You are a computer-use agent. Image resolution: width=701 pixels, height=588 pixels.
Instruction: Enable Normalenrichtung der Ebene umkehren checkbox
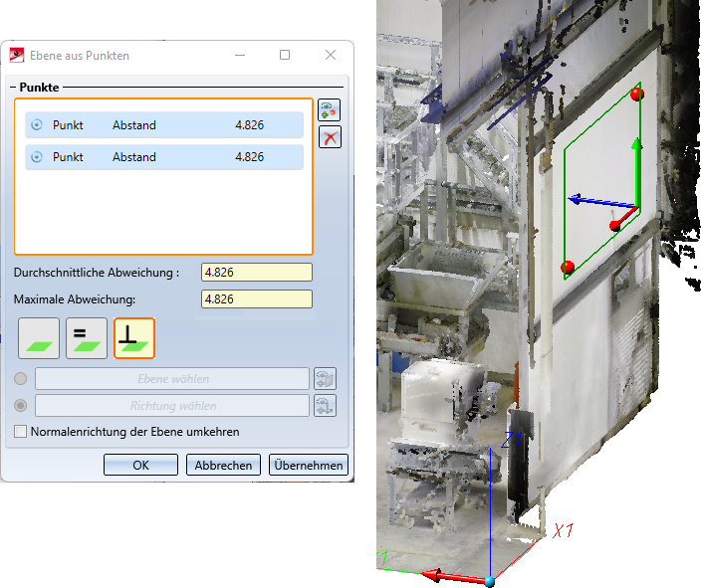tap(21, 432)
